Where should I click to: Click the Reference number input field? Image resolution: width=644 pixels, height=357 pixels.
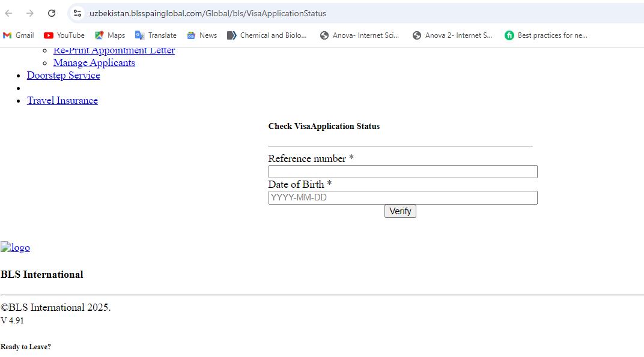[x=402, y=171]
